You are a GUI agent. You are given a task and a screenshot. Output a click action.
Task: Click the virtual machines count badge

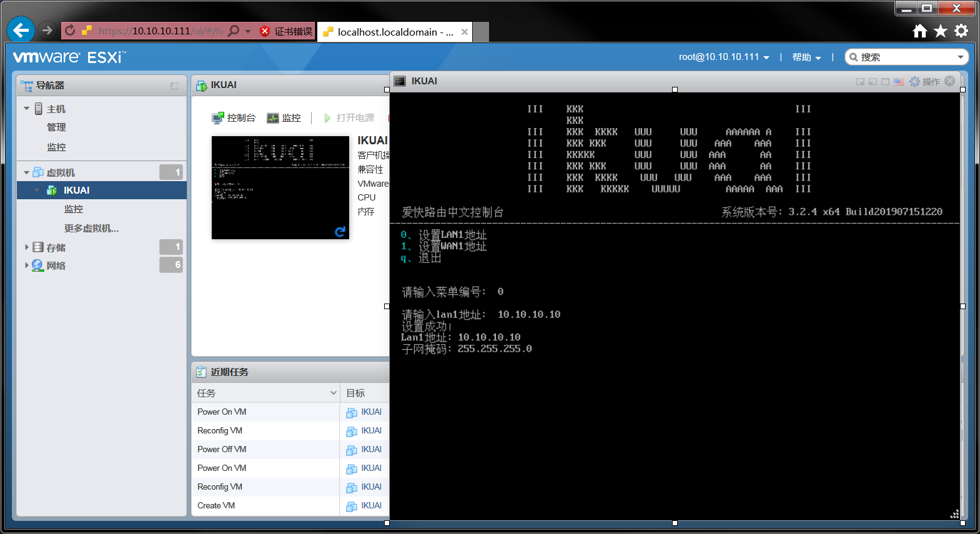tap(171, 172)
